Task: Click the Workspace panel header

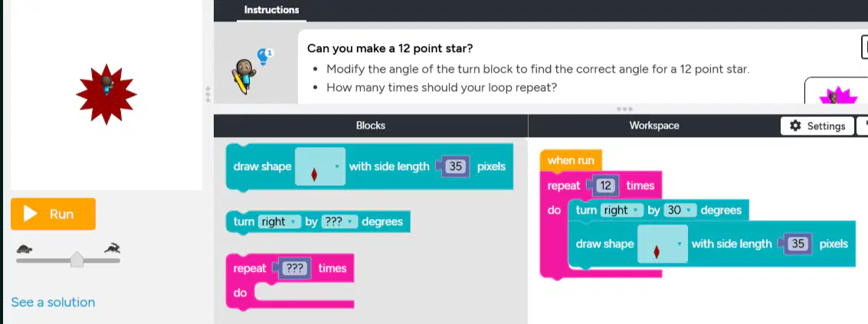Action: pos(653,126)
